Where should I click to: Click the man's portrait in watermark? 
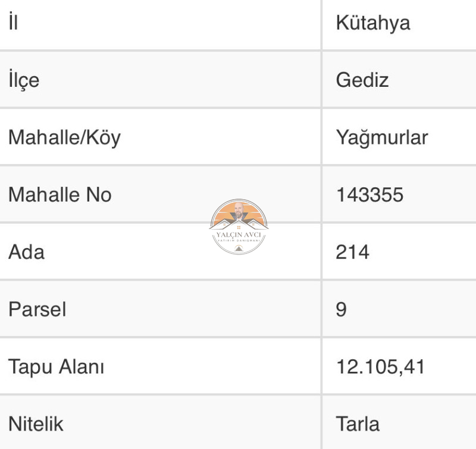[239, 210]
